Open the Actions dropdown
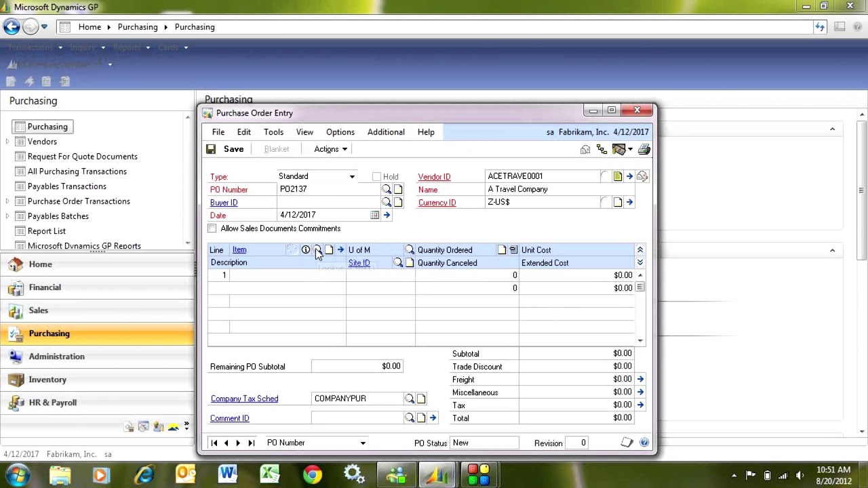Image resolution: width=868 pixels, height=488 pixels. tap(330, 149)
